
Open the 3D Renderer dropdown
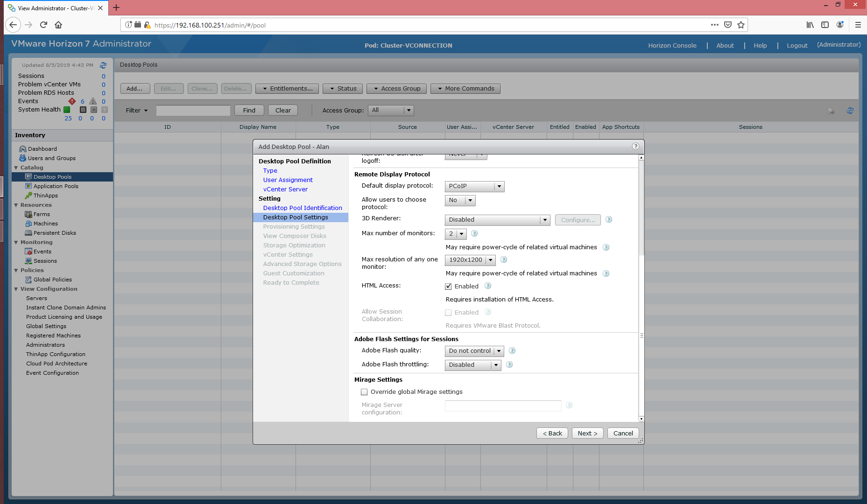coord(497,220)
